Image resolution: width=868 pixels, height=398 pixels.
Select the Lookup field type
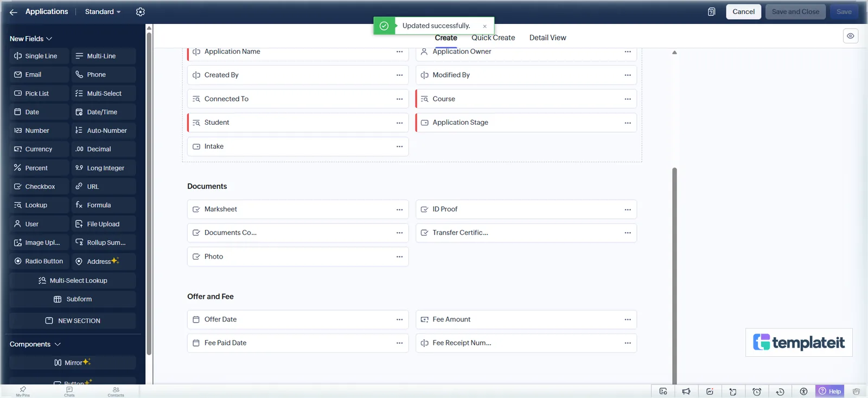[x=39, y=206]
